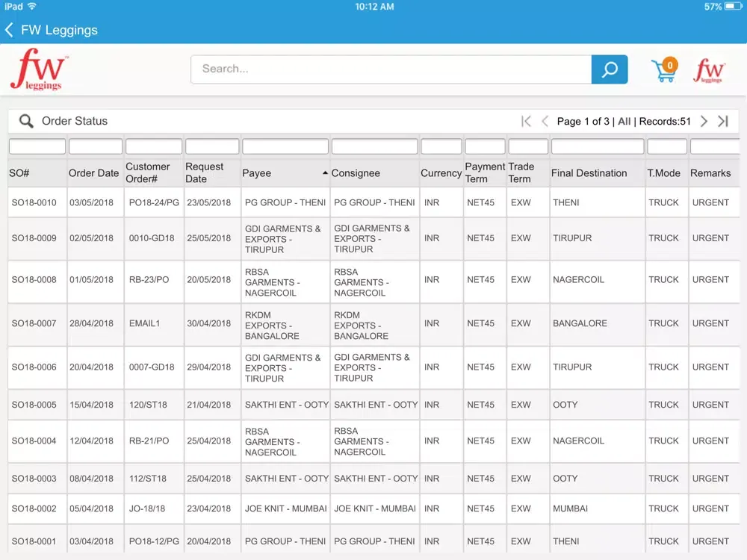Image resolution: width=747 pixels, height=560 pixels.
Task: Click payee JOE KNIT - MUMBAI
Action: click(286, 509)
